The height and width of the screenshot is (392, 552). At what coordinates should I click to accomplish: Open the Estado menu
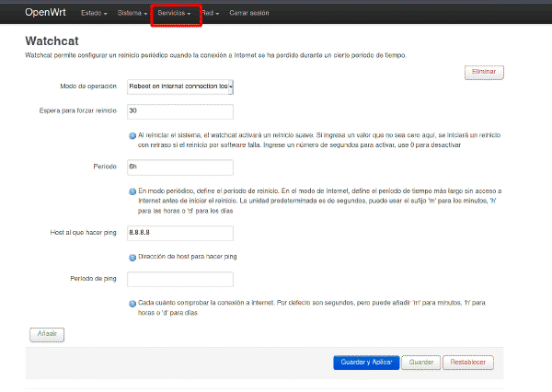tap(94, 13)
